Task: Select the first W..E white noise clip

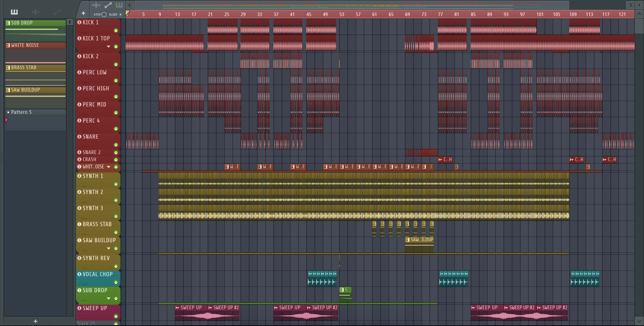Action: [x=233, y=167]
